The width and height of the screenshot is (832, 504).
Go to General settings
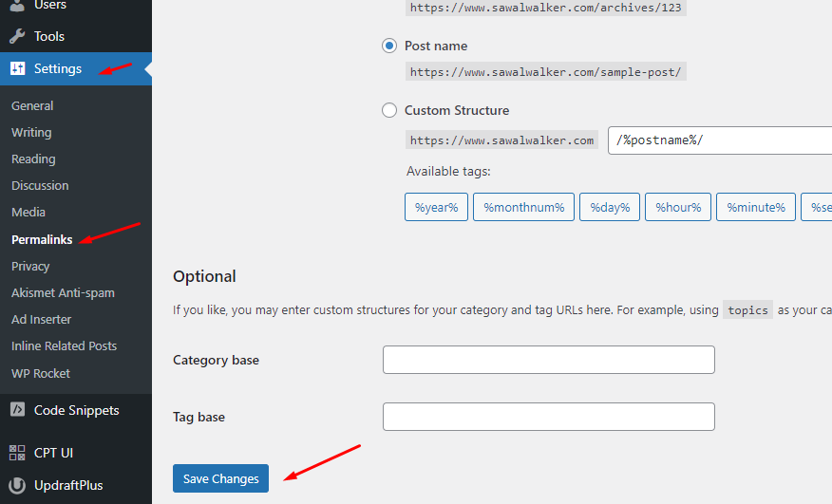click(32, 105)
